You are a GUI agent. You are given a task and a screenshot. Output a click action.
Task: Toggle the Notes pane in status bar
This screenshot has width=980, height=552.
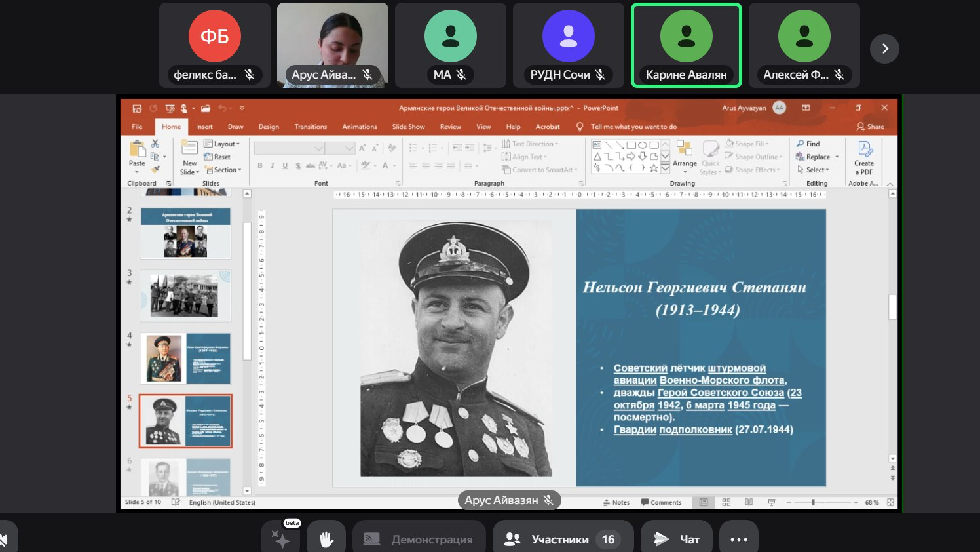(616, 502)
